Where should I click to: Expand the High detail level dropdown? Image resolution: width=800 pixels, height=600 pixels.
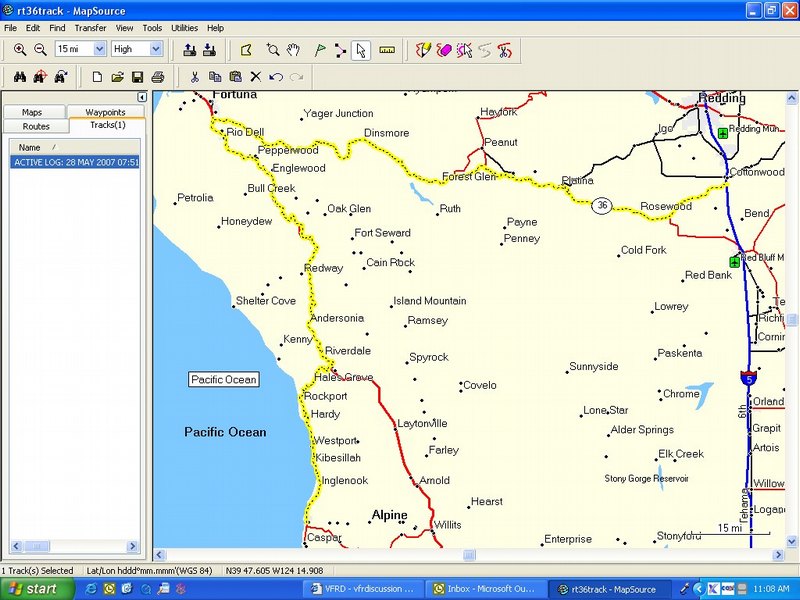point(157,49)
